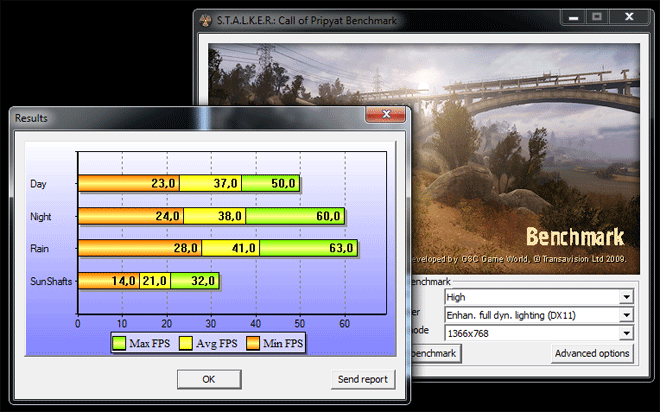660x412 pixels.
Task: Click the Day max value 50,0 bar
Action: pyautogui.click(x=271, y=183)
